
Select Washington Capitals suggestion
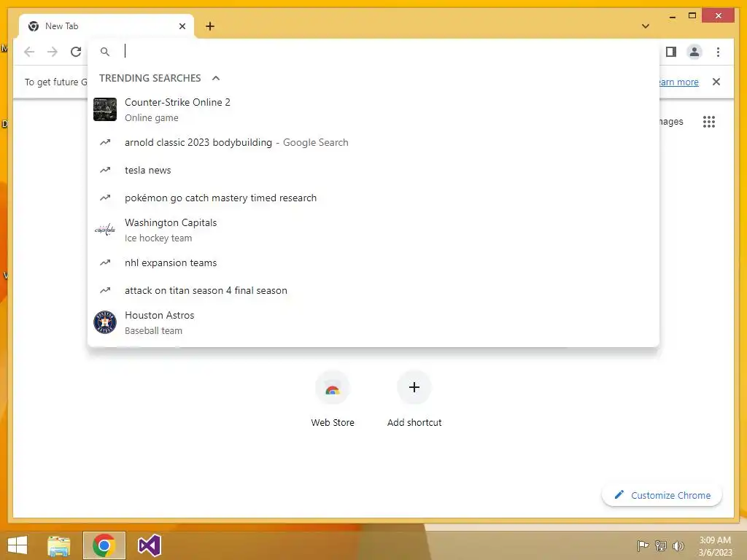pos(373,230)
